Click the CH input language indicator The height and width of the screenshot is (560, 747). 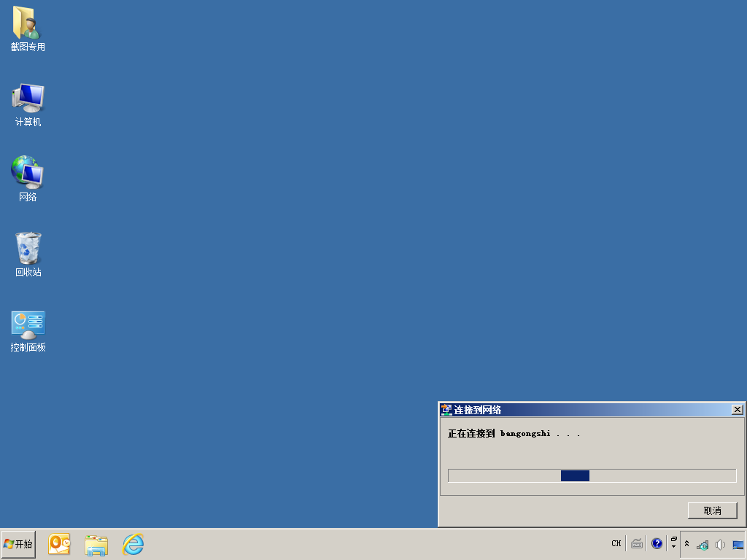616,543
